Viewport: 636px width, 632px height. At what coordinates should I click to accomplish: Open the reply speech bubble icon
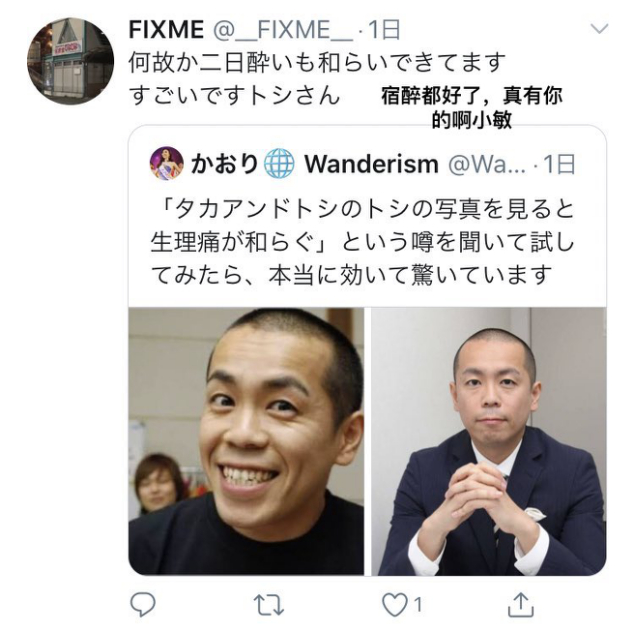tap(142, 604)
